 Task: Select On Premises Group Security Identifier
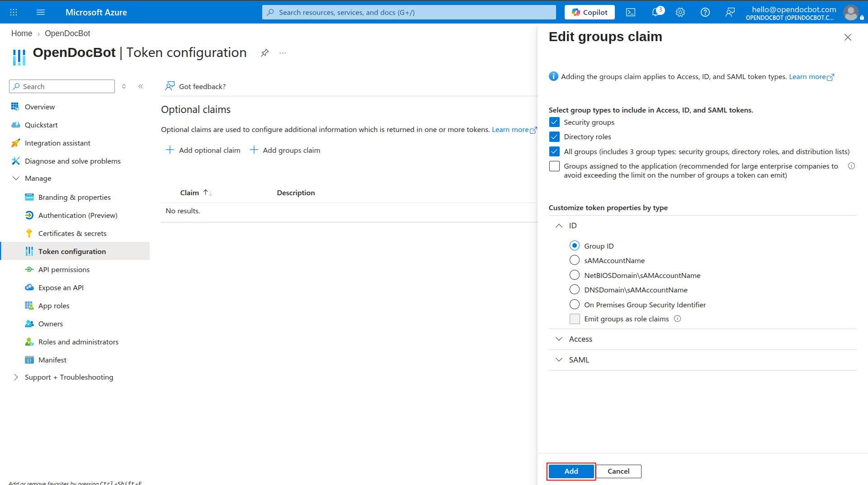tap(574, 304)
